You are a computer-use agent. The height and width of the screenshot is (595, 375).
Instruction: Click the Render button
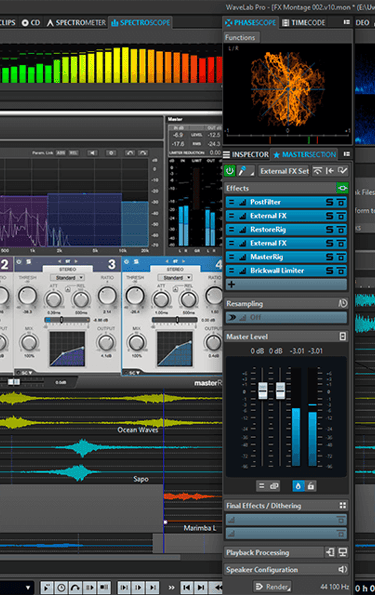pyautogui.click(x=273, y=587)
